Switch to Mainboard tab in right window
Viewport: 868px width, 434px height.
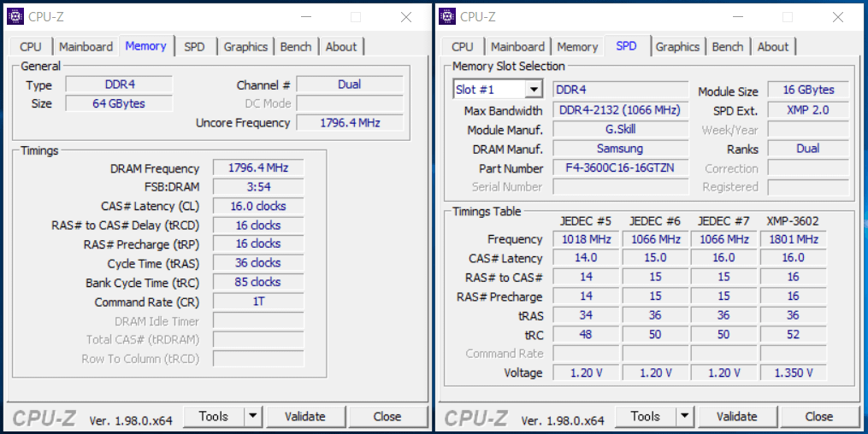517,47
